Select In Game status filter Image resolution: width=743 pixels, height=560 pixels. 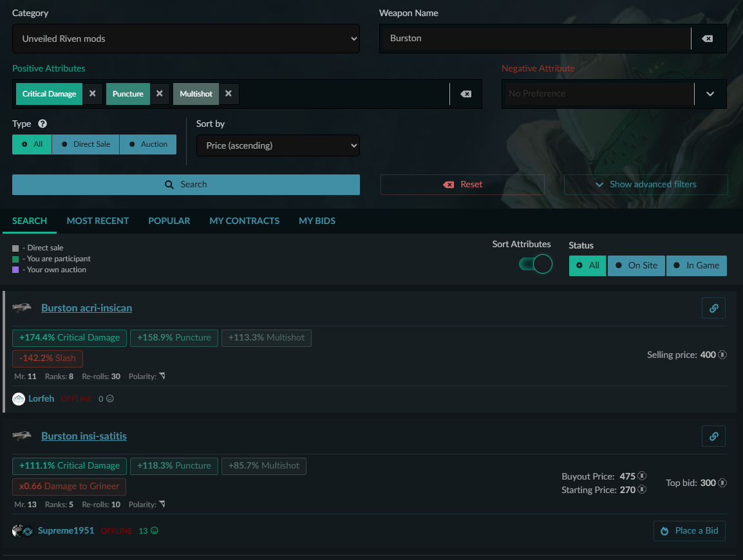[x=697, y=266]
